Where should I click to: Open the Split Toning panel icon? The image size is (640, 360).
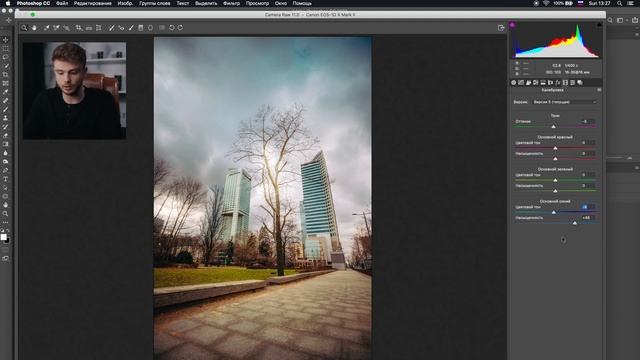pyautogui.click(x=543, y=82)
